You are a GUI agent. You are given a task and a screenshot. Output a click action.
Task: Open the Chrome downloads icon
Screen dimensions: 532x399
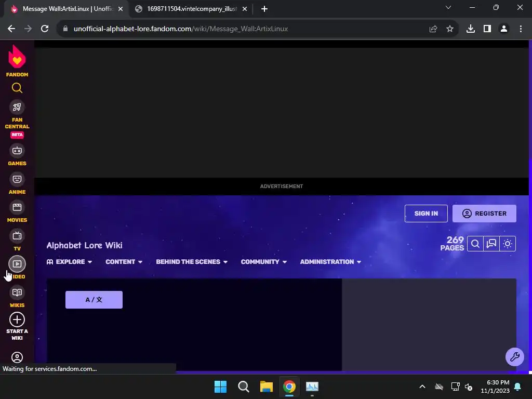[x=471, y=29]
